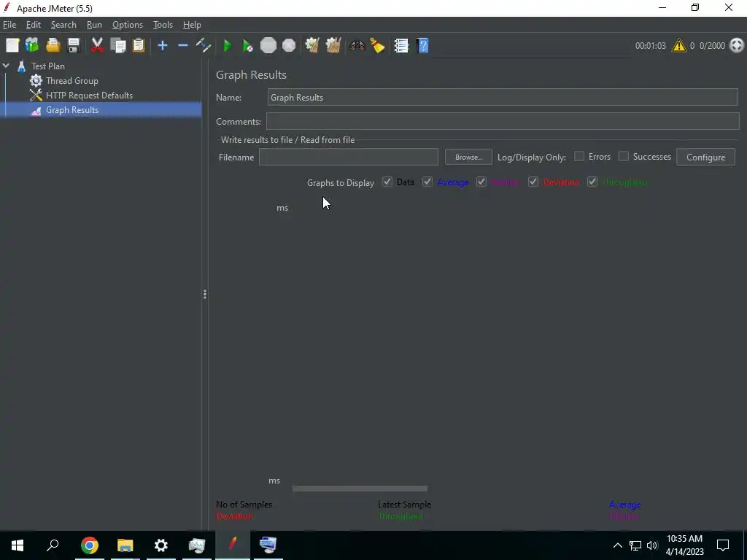Cut selected element with scissors icon
This screenshot has width=747, height=560.
pos(97,46)
